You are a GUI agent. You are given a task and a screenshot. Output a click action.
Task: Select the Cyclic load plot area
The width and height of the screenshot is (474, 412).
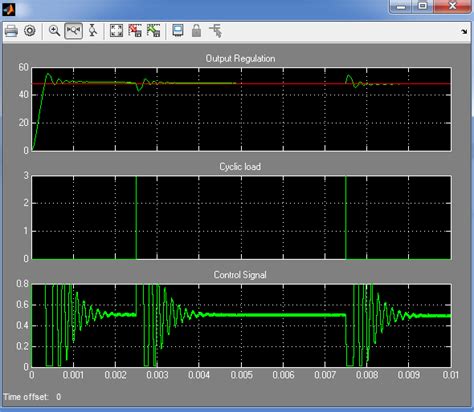click(x=241, y=217)
